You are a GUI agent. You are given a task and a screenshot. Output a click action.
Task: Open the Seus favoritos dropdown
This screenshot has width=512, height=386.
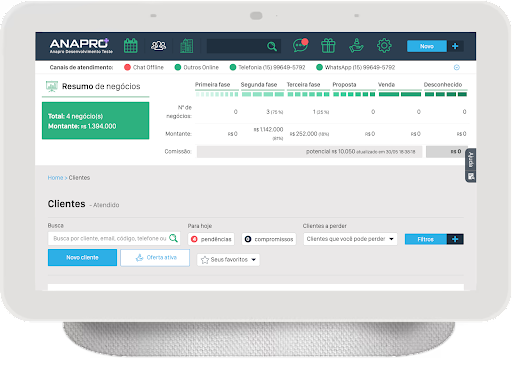(228, 260)
